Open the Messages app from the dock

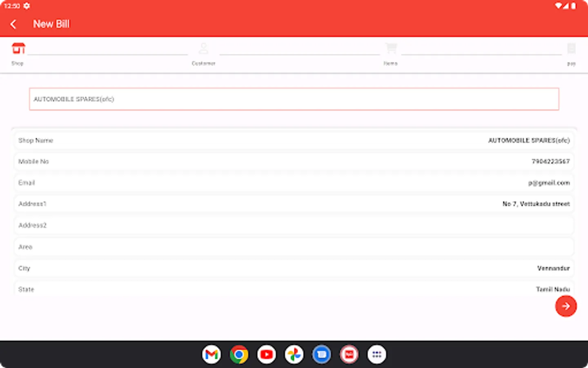click(321, 354)
